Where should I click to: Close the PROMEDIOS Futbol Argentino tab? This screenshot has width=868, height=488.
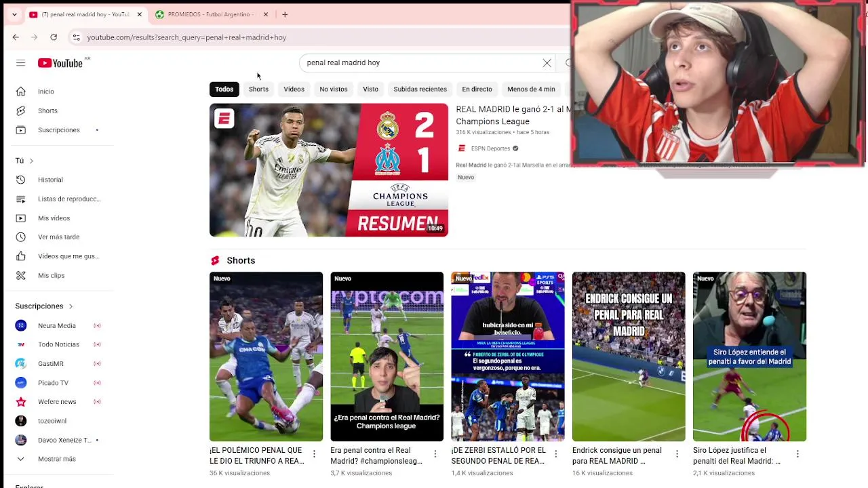266,14
